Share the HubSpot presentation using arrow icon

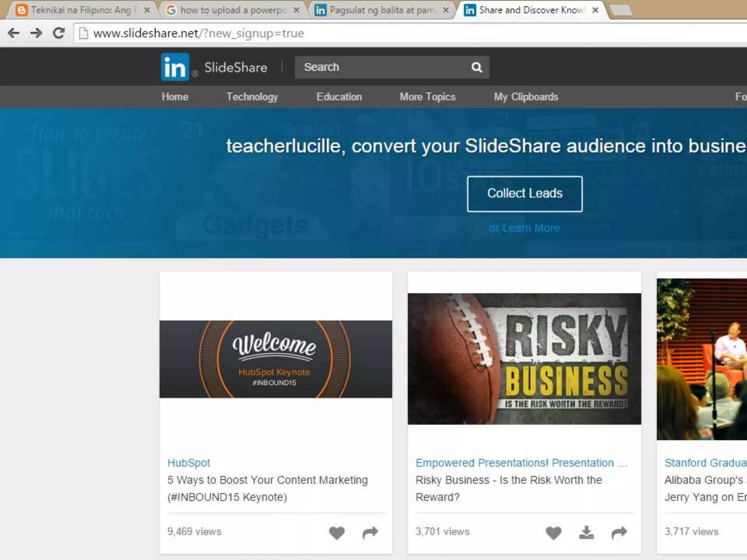tap(370, 533)
